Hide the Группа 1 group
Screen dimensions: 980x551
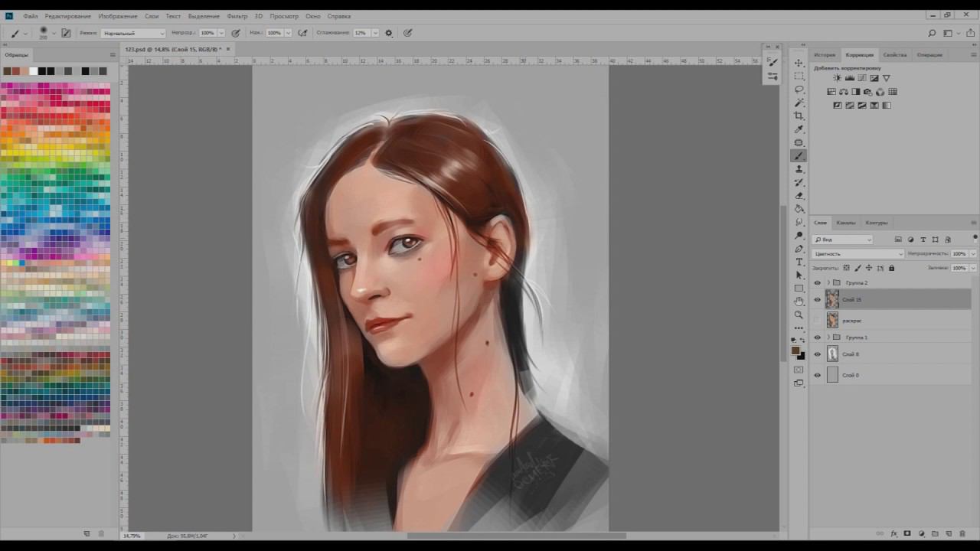817,337
